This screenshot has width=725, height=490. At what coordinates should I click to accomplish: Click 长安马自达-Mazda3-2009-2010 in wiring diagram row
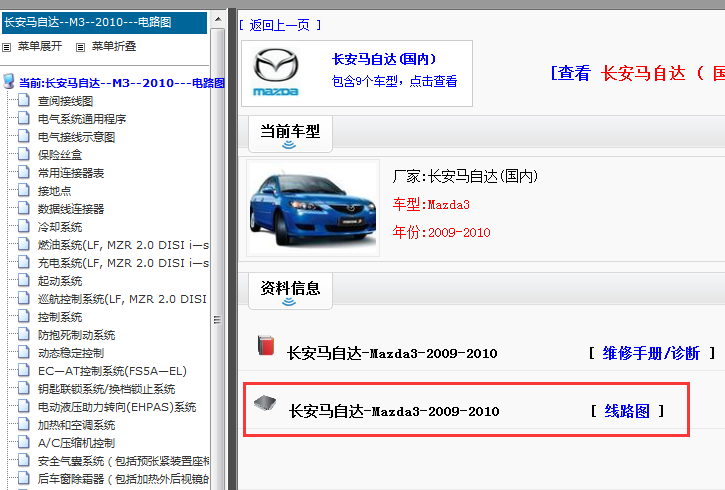[x=394, y=411]
